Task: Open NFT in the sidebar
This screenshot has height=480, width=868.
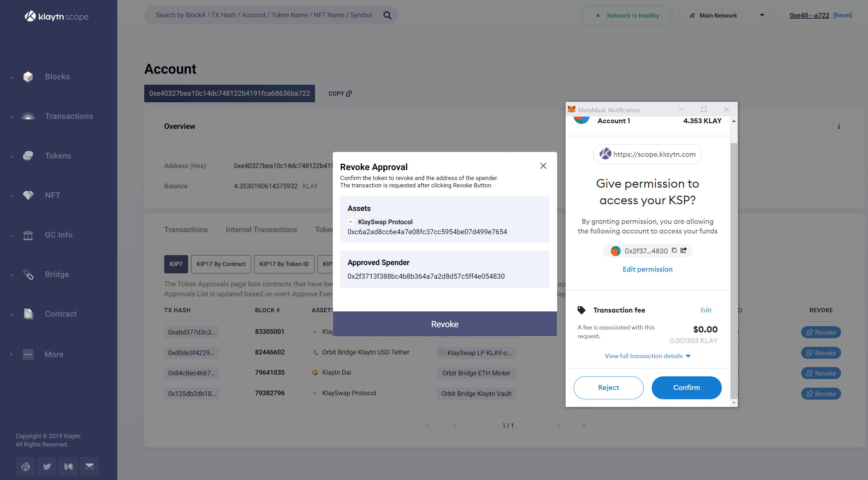Action: coord(53,195)
